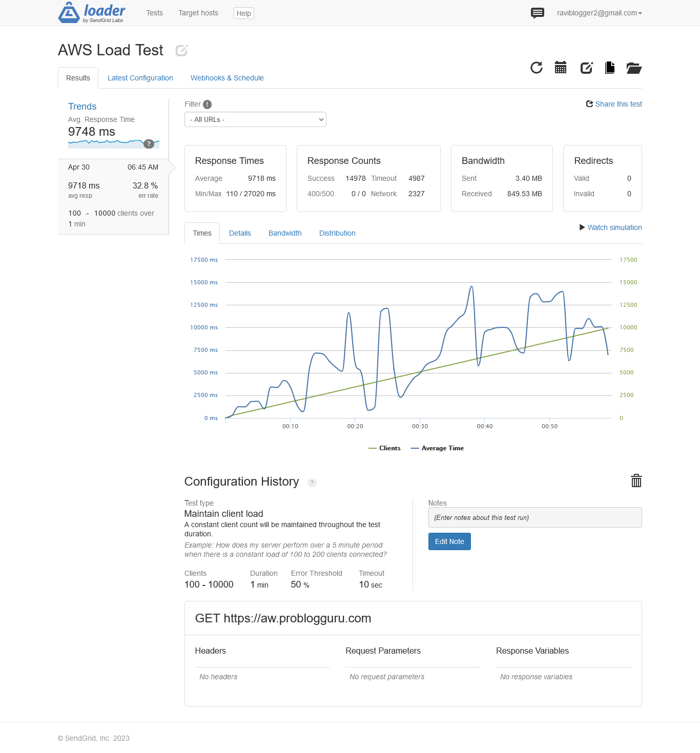Play the Watch simulation control
Viewport: 700px width, 753px height.
pyautogui.click(x=610, y=227)
